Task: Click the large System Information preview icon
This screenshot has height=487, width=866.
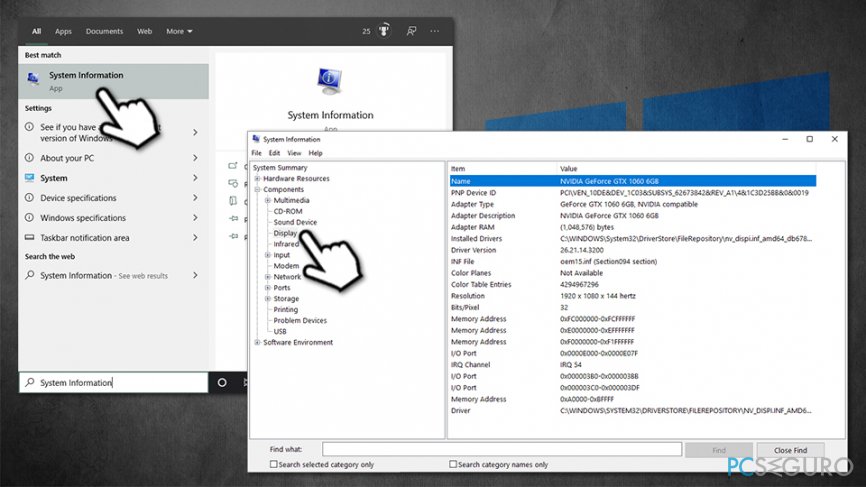Action: pyautogui.click(x=330, y=81)
